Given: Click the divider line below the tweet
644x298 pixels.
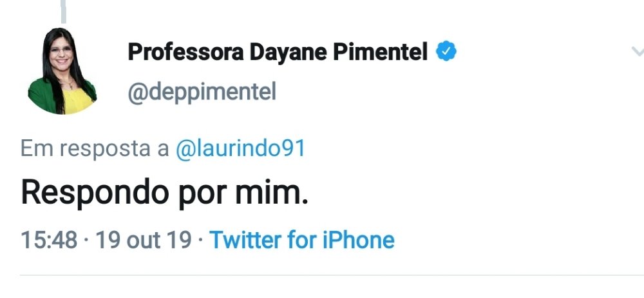Looking at the screenshot, I should click(322, 275).
